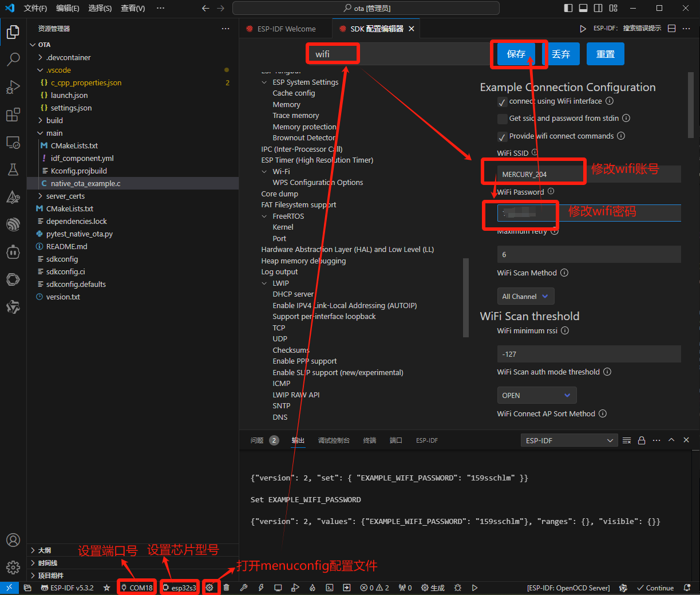Open the monitor device icon
700x595 pixels.
[x=278, y=588]
